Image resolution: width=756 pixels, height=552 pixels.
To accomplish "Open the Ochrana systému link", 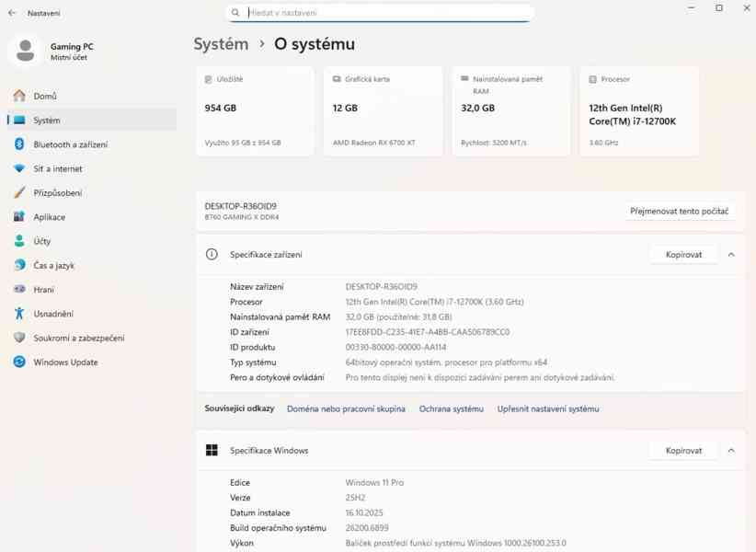I will click(451, 408).
